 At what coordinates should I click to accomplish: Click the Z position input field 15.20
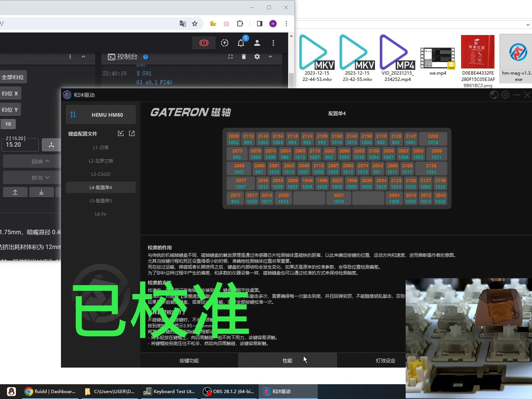21,145
